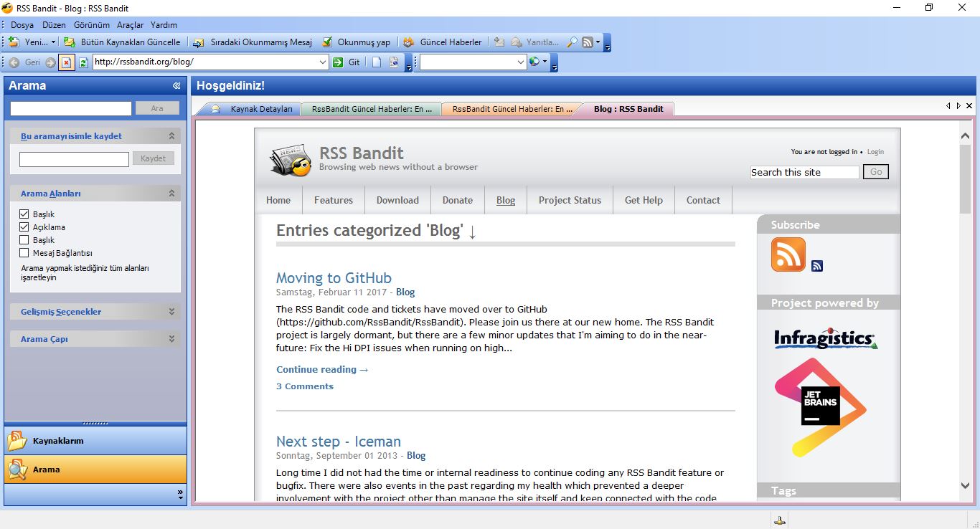This screenshot has height=529, width=980.
Task: Switch to Kaynak Detayları tab
Action: pyautogui.click(x=253, y=109)
